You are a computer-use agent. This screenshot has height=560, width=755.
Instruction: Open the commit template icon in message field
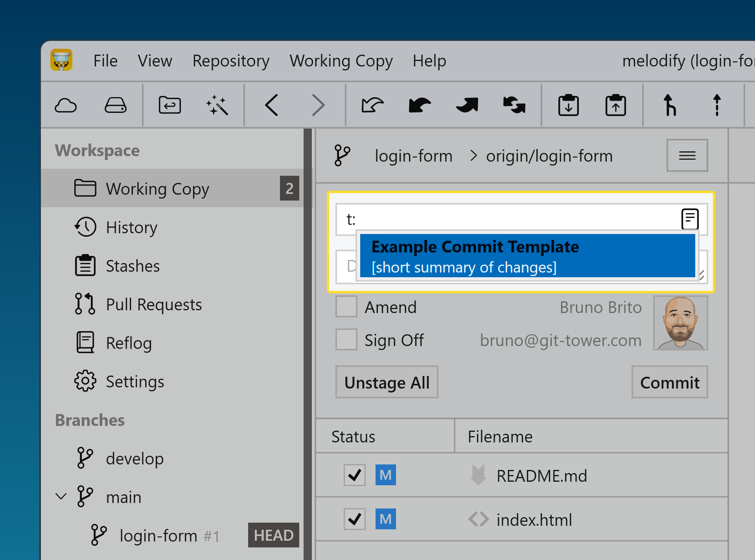click(690, 219)
